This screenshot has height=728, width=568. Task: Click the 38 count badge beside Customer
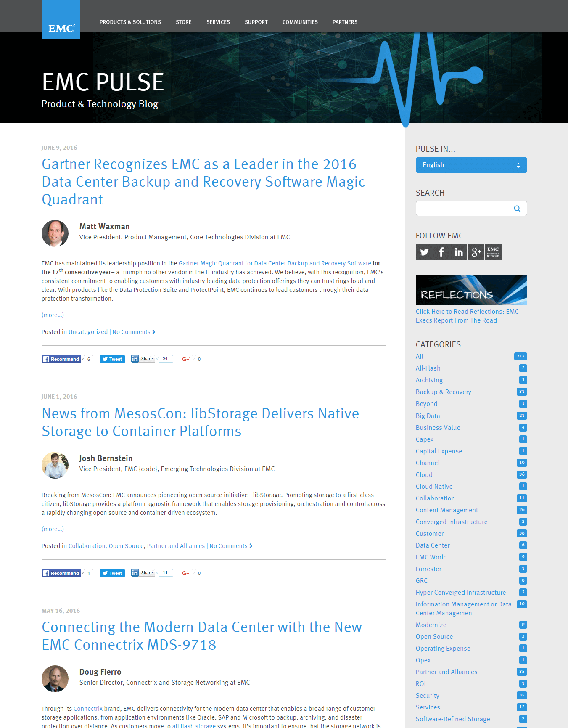[x=522, y=533]
